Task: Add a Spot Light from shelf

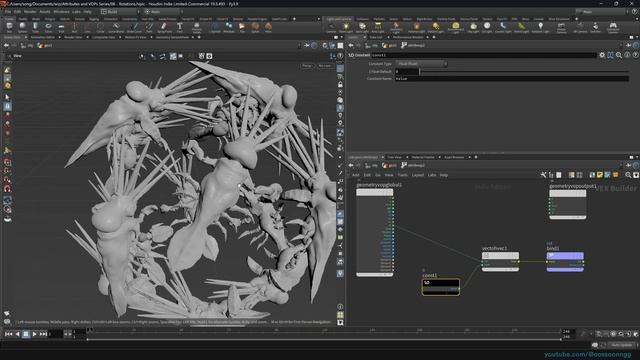Action: (x=362, y=27)
